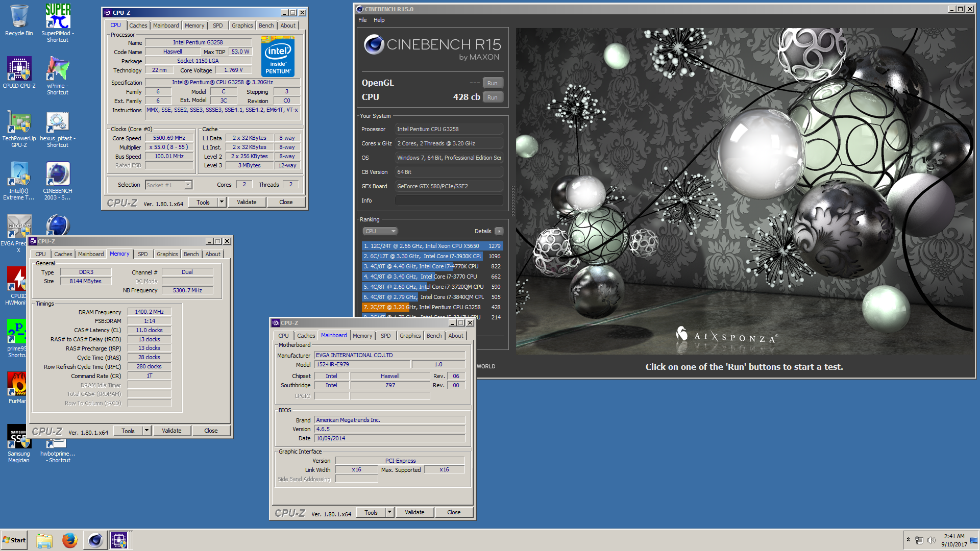The height and width of the screenshot is (551, 980).
Task: Launch prime95 shortcut icon
Action: click(17, 339)
